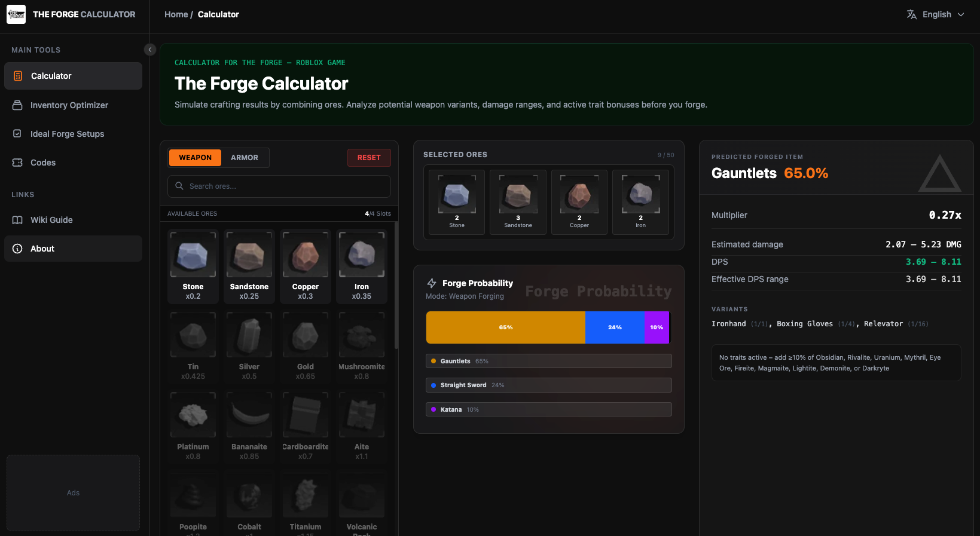Select the Poopite ore tile
The height and width of the screenshot is (536, 980).
click(193, 503)
